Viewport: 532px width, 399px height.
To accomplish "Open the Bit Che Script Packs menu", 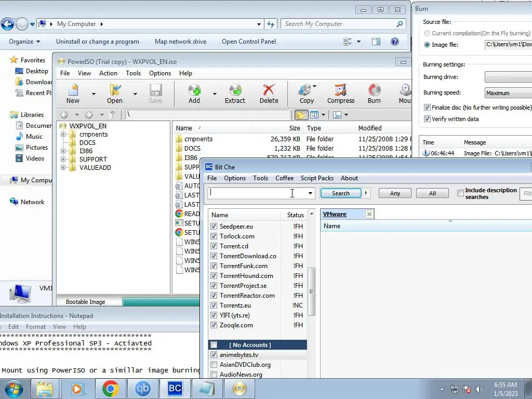I will point(317,178).
